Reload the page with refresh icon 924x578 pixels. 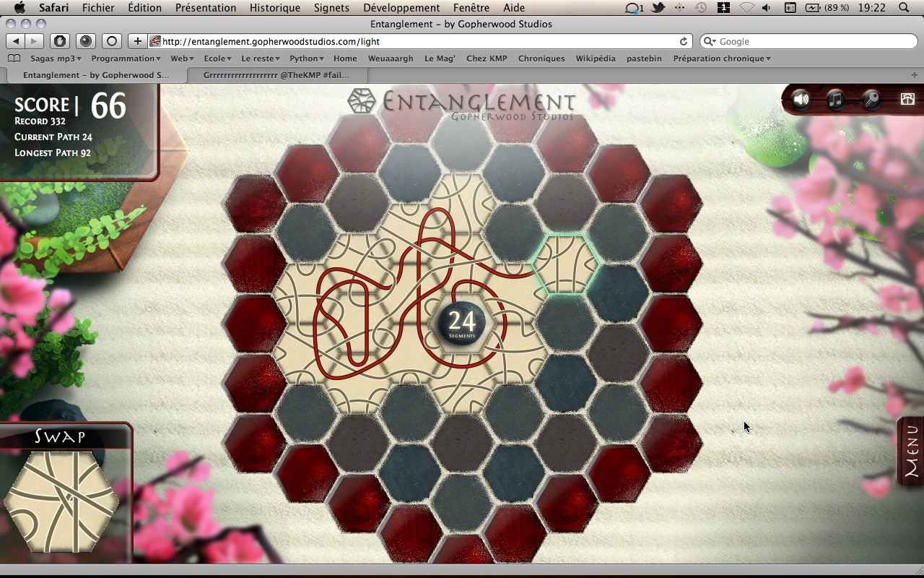[683, 41]
